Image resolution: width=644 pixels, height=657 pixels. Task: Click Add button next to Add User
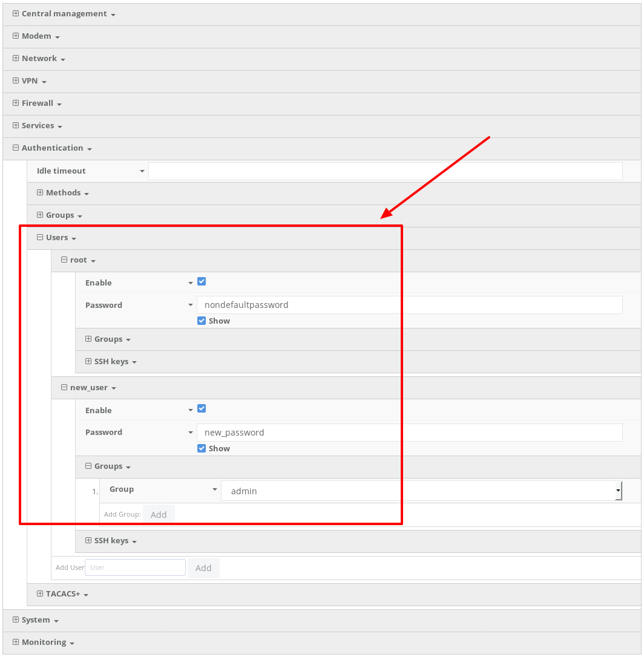(x=203, y=567)
